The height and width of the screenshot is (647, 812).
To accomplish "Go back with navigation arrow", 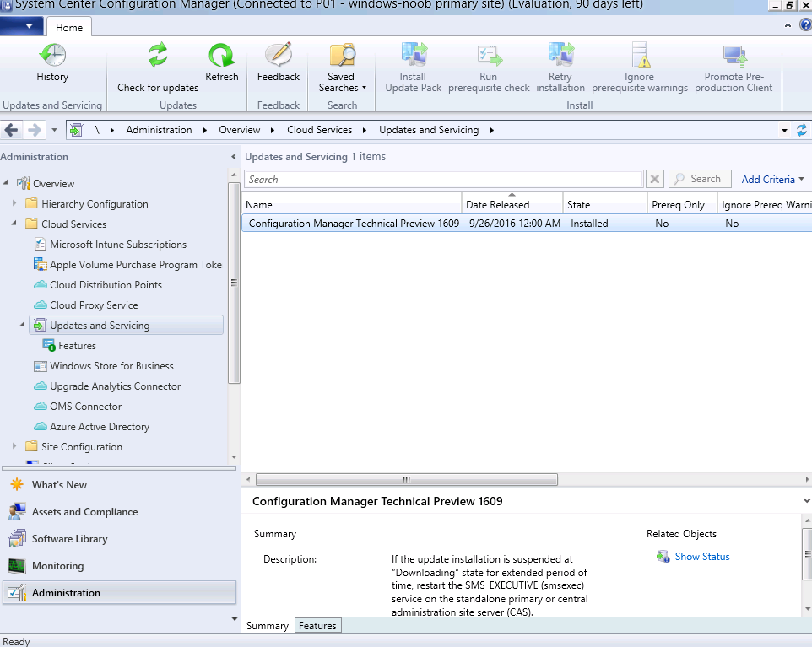I will coord(12,130).
